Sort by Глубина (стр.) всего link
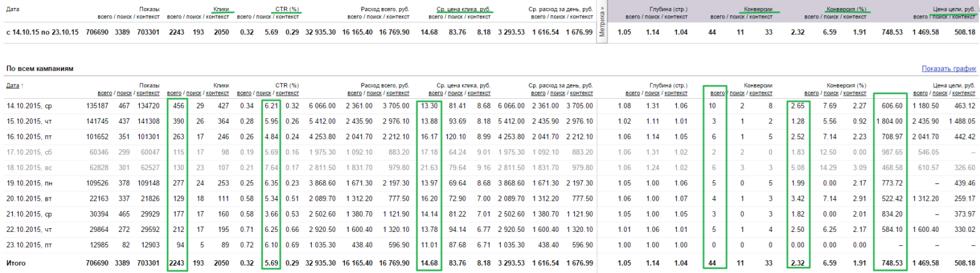Screen dimensions: 980x273 point(633,93)
